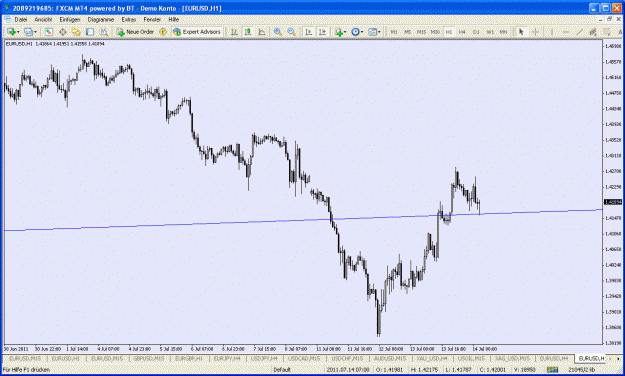Pick the Vertical Line drawing tool
The width and height of the screenshot is (625, 376).
552,32
